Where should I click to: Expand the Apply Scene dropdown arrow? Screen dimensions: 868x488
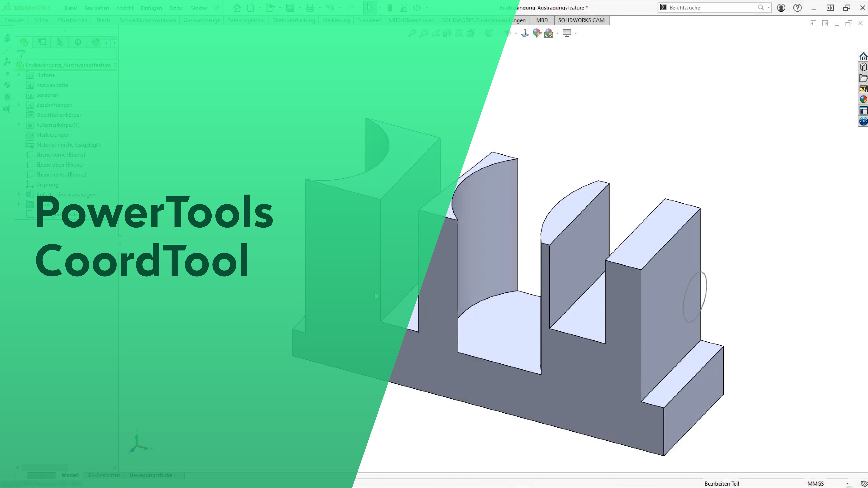pyautogui.click(x=558, y=33)
